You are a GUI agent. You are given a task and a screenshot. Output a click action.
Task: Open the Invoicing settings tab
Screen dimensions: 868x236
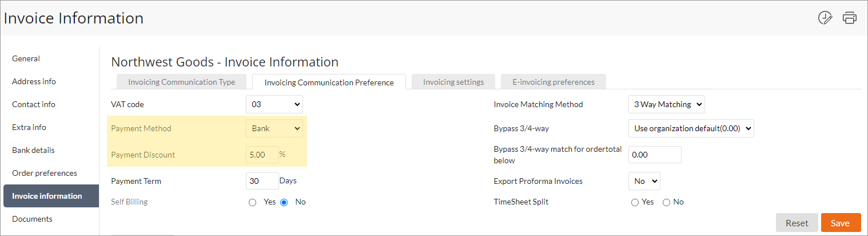pos(453,82)
